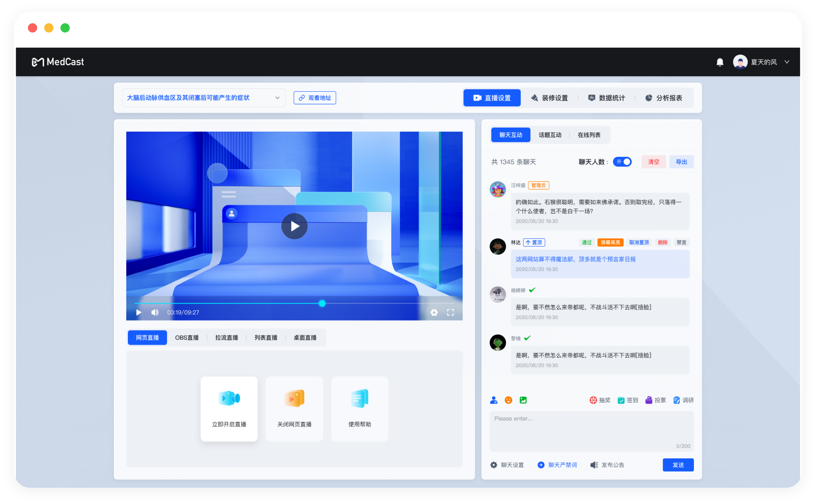Click the 观看地址 link button
The height and width of the screenshot is (504, 816).
click(x=315, y=98)
